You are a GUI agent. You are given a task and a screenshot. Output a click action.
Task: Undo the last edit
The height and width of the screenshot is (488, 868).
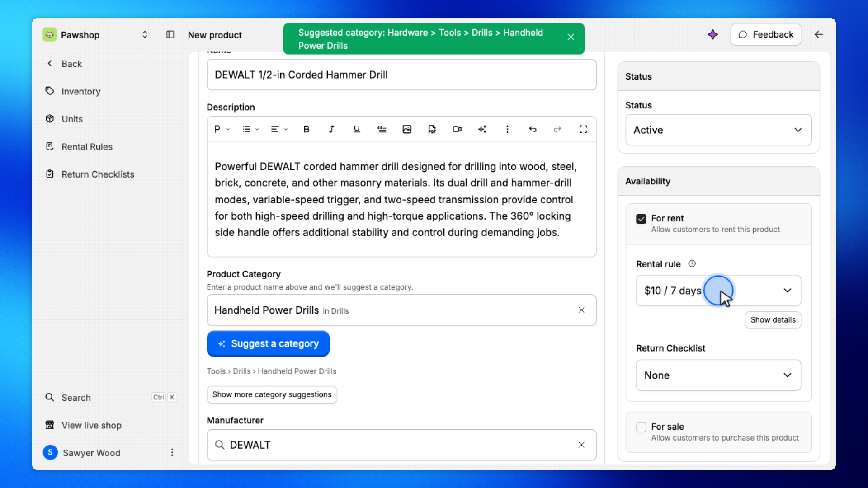pyautogui.click(x=533, y=129)
